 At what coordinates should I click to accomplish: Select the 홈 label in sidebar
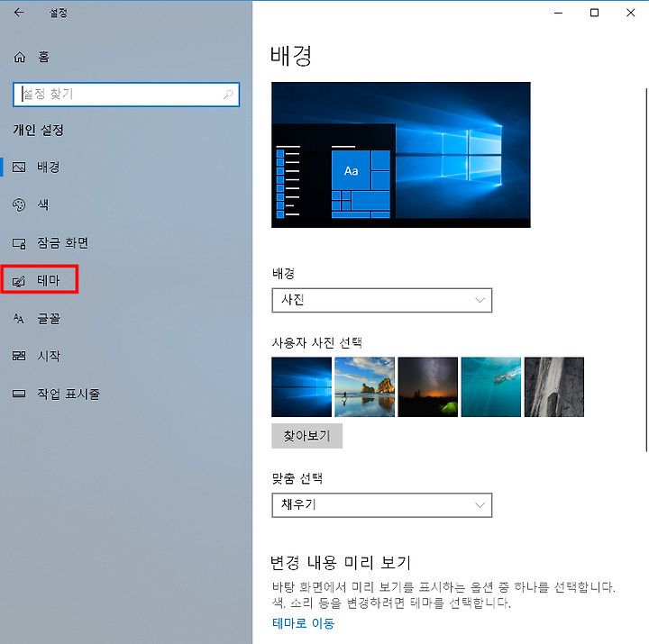pyautogui.click(x=44, y=57)
